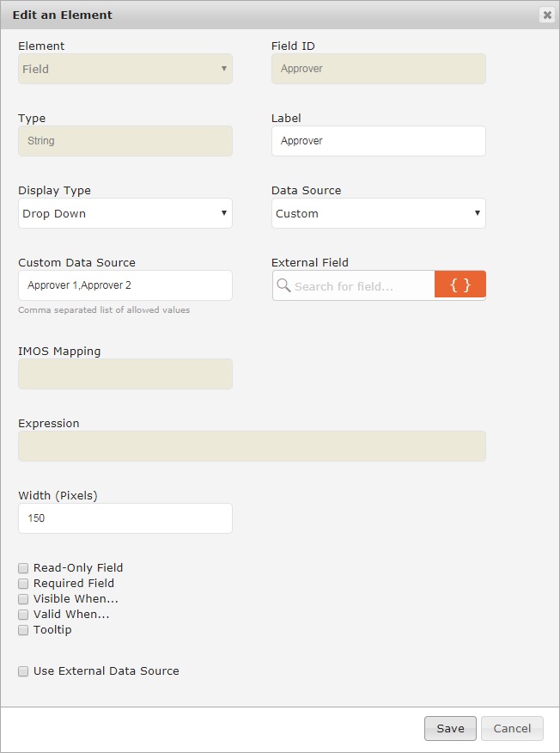Click inside the Custom Data Source field

[x=125, y=285]
